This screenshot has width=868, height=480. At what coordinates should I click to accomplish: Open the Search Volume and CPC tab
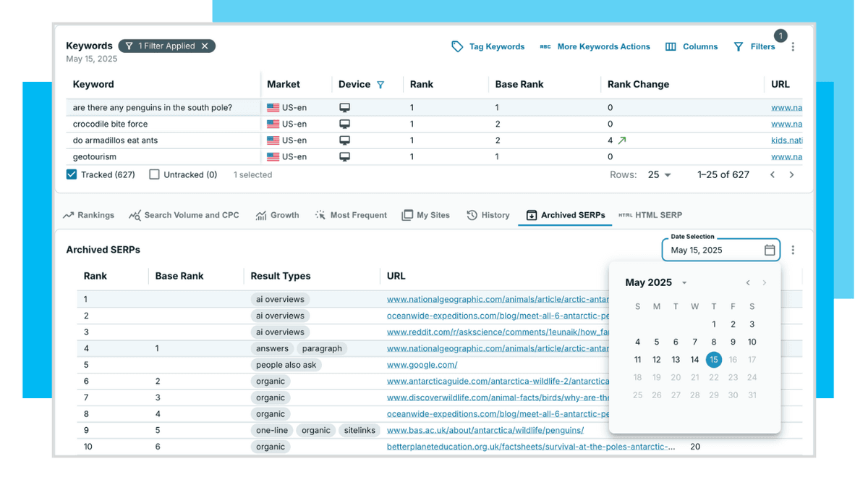tap(184, 215)
